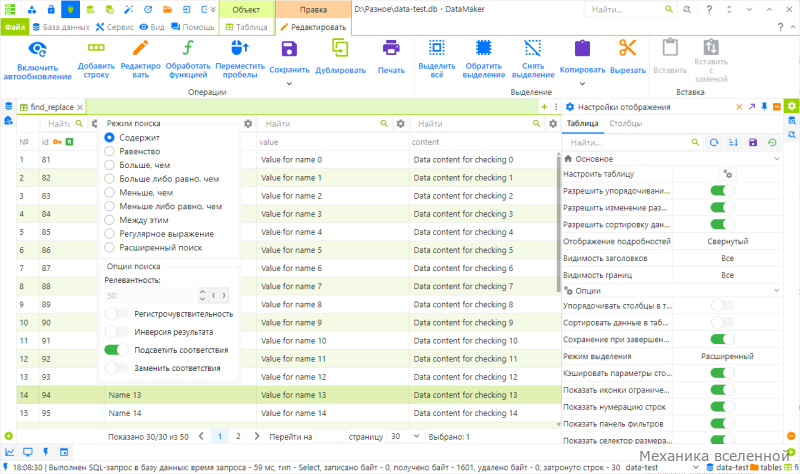The image size is (800, 474).
Task: Toggle Регистрочувствительность switch
Action: (116, 313)
